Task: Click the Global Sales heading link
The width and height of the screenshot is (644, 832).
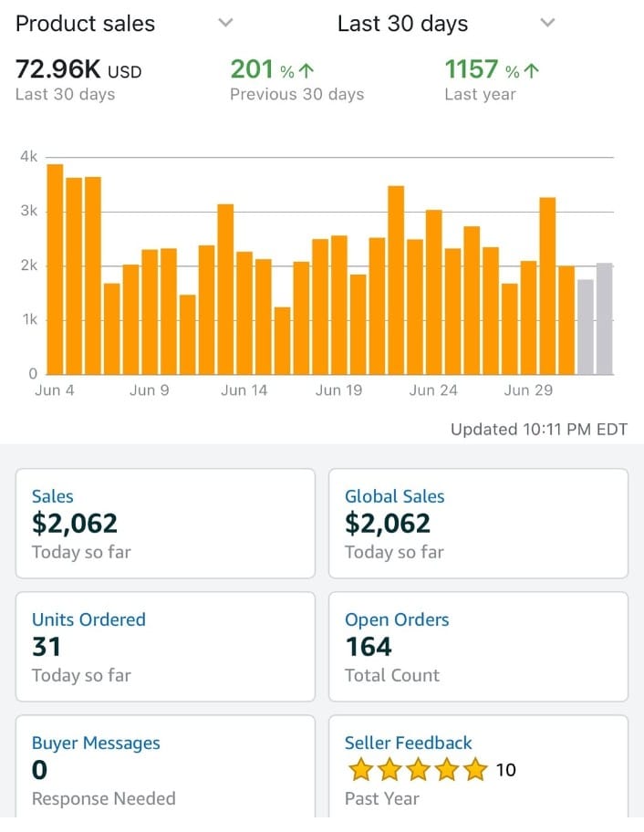Action: click(394, 497)
